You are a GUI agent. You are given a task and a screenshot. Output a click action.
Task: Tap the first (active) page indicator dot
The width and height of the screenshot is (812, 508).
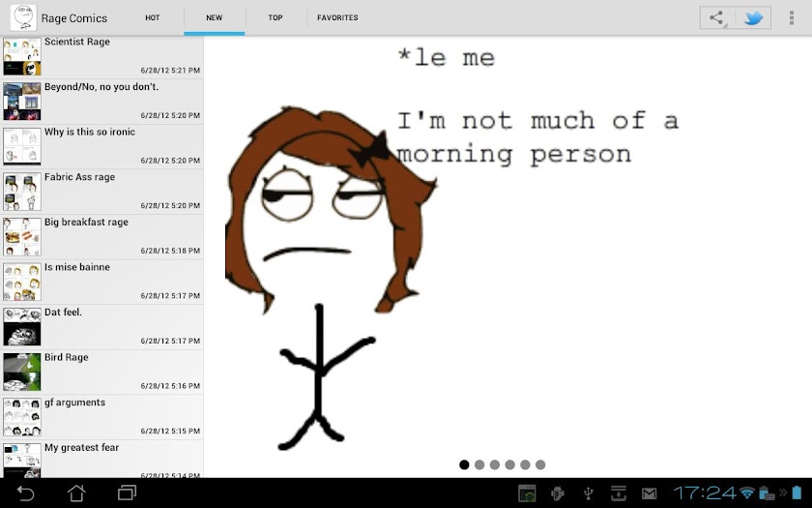click(465, 464)
